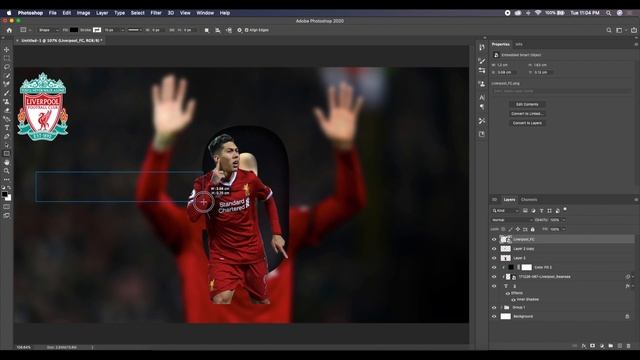Toggle visibility of Effects row
Viewport: 640px width, 360px height.
pyautogui.click(x=508, y=293)
